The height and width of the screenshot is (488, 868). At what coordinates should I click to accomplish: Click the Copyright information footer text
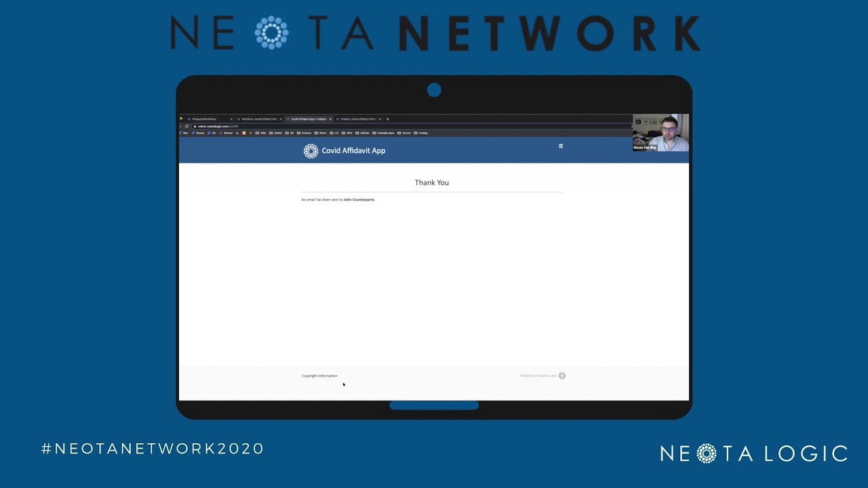pos(319,375)
